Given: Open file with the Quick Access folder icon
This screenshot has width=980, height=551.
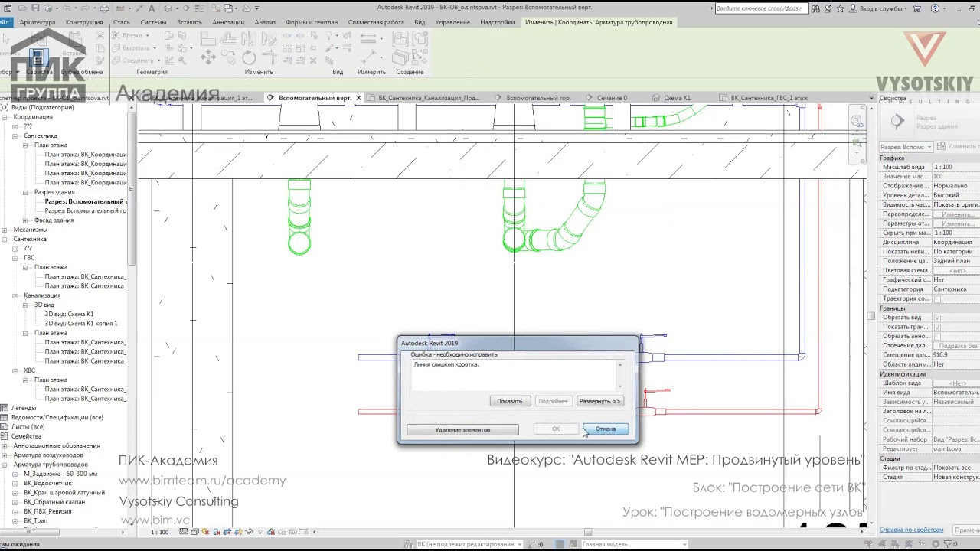Looking at the screenshot, I should (x=22, y=8).
